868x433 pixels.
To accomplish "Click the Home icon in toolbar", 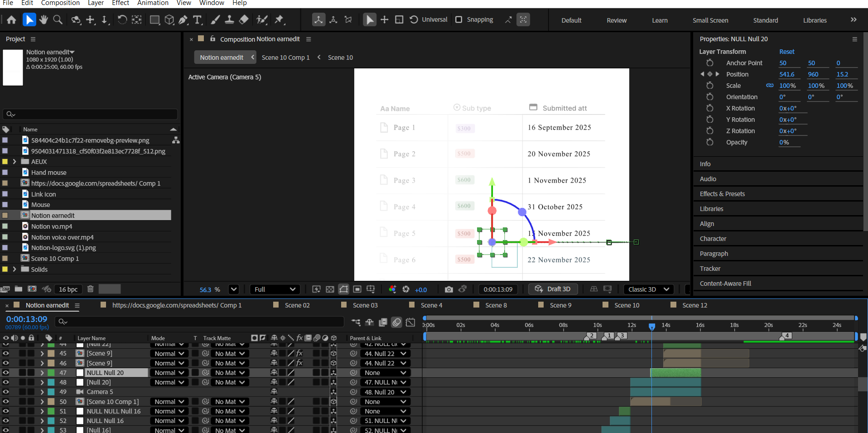I will point(12,20).
